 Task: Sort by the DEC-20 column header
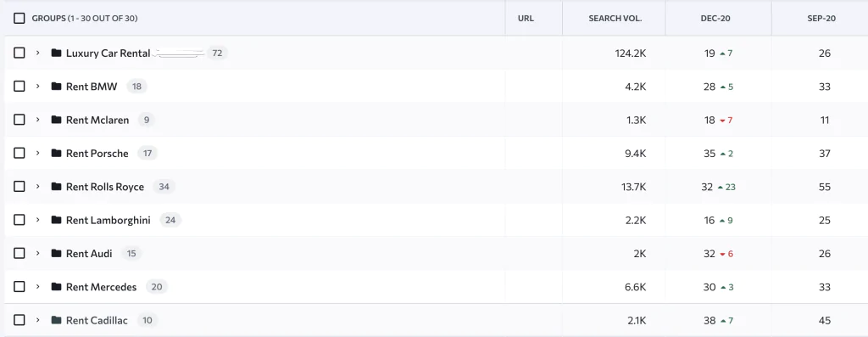tap(715, 19)
